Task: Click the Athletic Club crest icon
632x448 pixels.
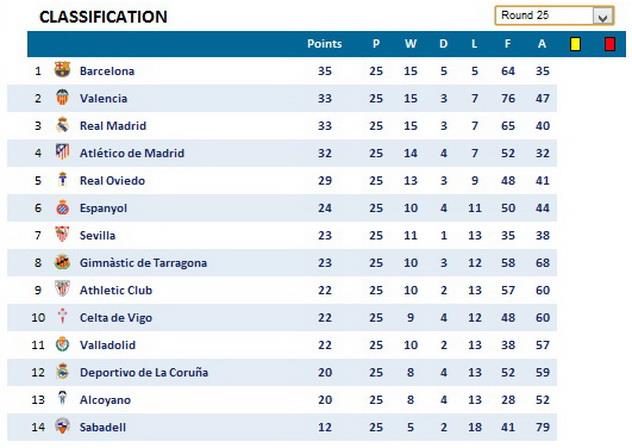Action: pyautogui.click(x=62, y=290)
